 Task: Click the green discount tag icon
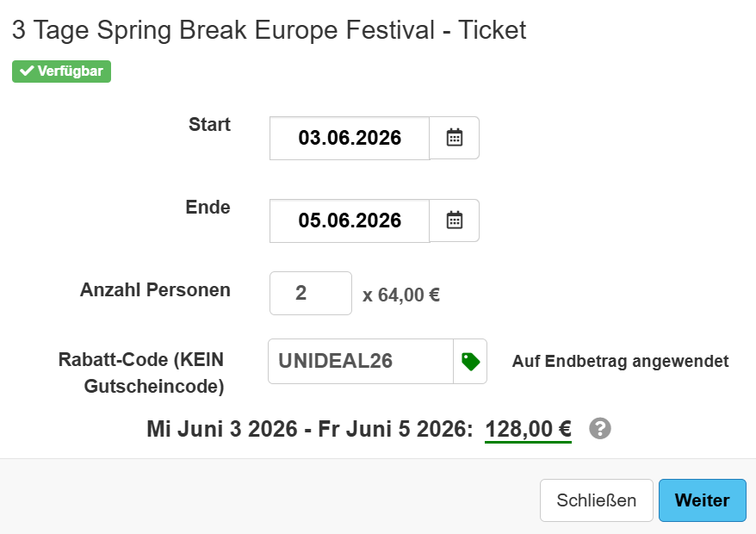pos(470,361)
